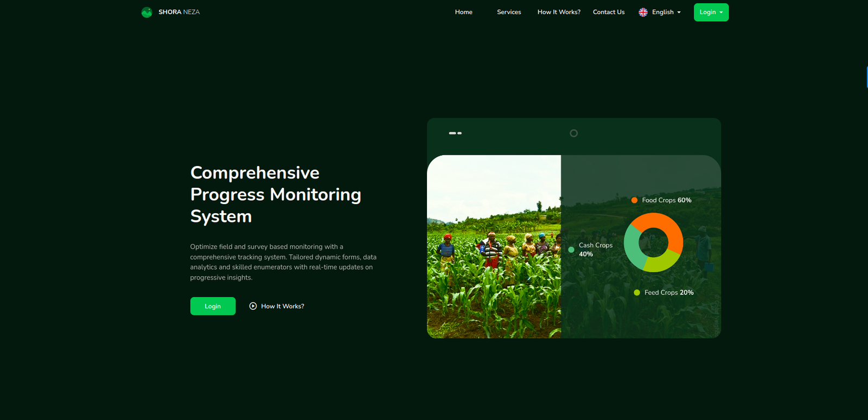Click the SHORA NEZA brand name text
Image resolution: width=868 pixels, height=420 pixels.
[x=179, y=12]
